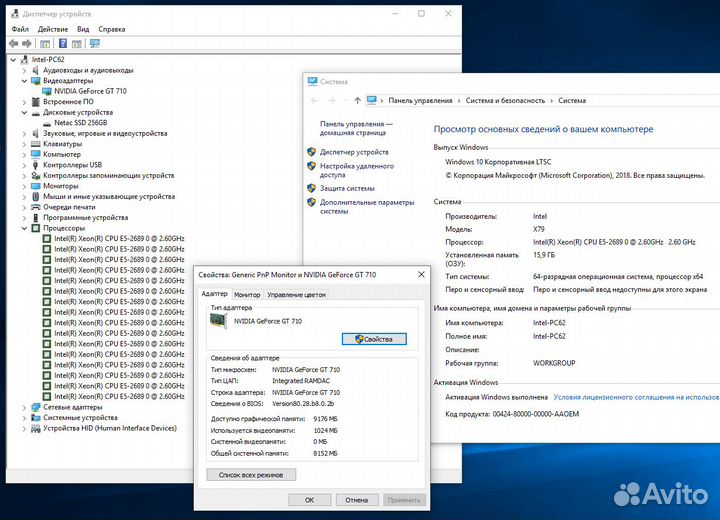Click the Очереди печати printer icon
This screenshot has height=520, width=720.
click(x=36, y=207)
